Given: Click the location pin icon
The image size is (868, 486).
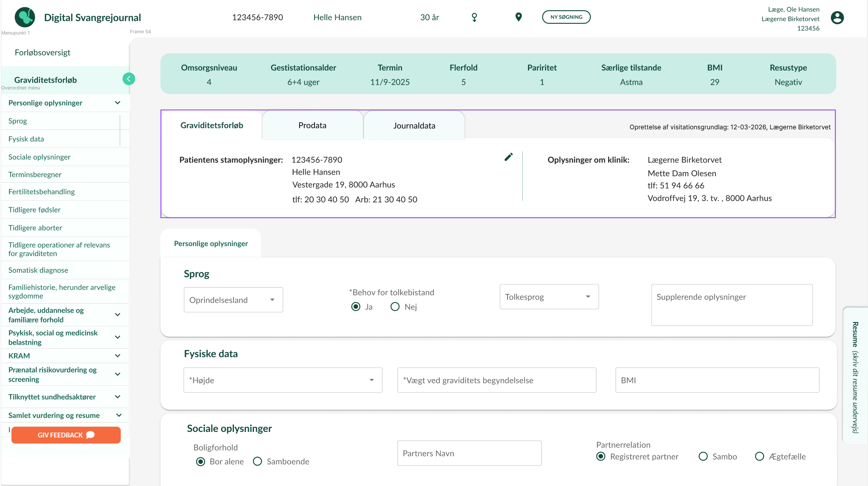Looking at the screenshot, I should click(x=518, y=17).
